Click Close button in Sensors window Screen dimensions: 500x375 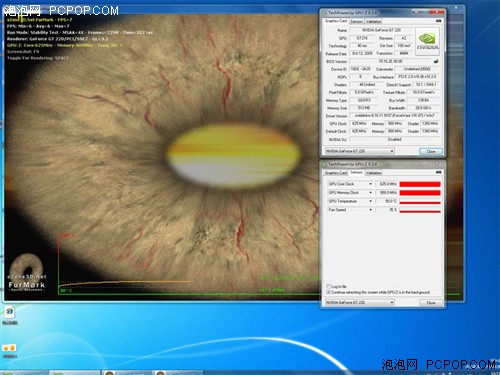(x=431, y=303)
